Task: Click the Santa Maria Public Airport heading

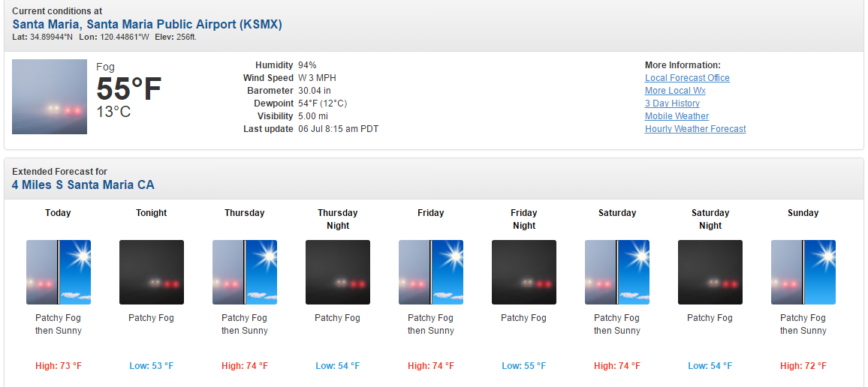Action: (x=147, y=24)
